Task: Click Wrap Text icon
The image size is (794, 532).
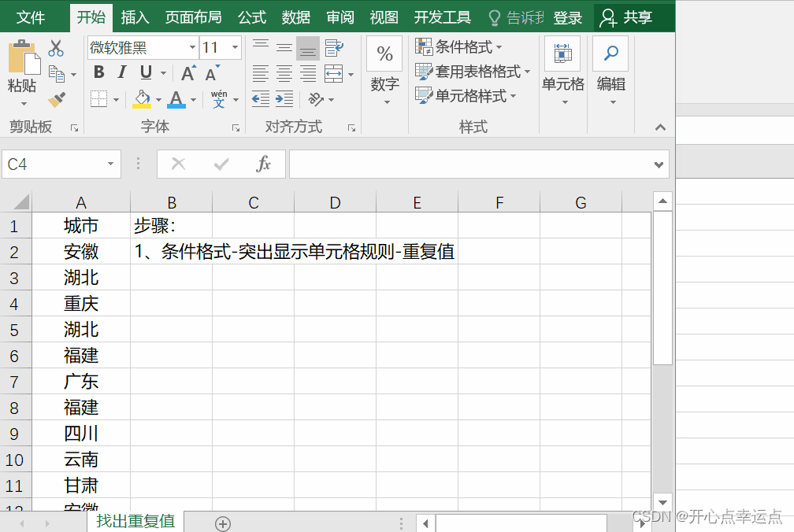Action: point(334,48)
